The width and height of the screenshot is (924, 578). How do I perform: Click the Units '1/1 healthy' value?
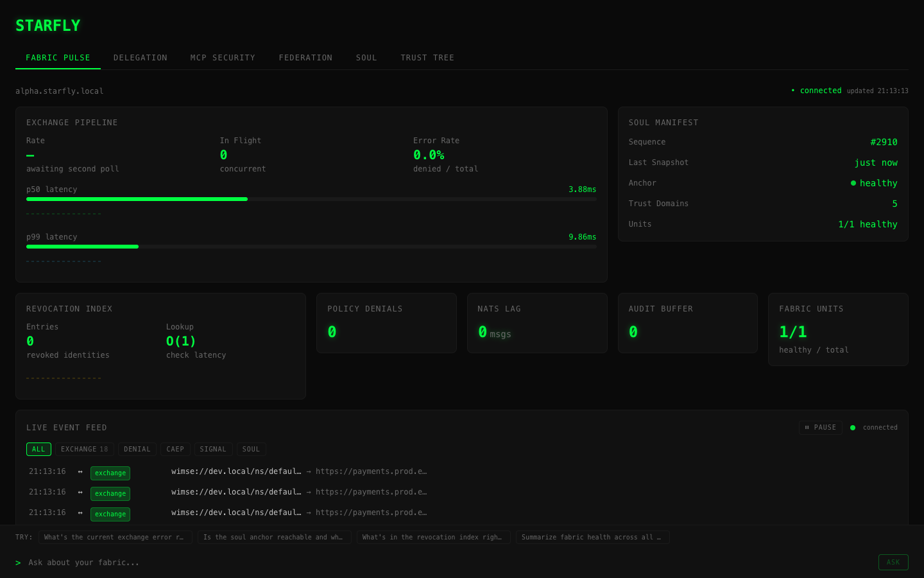[x=868, y=224]
